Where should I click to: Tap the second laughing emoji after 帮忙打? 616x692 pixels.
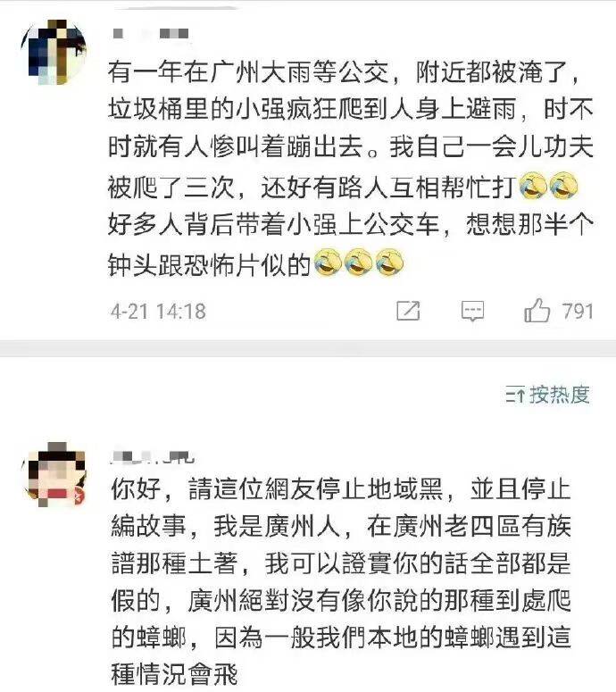[x=563, y=186]
